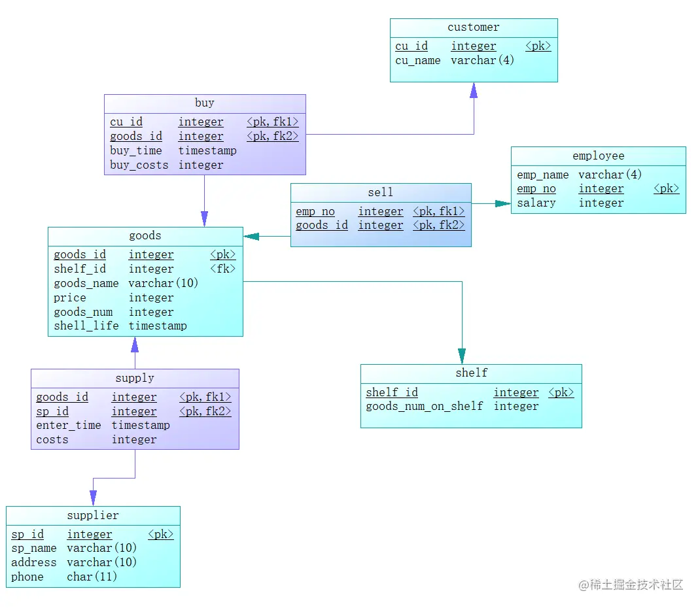Select the underlined cu_id field in customer
The image size is (700, 608).
411,46
